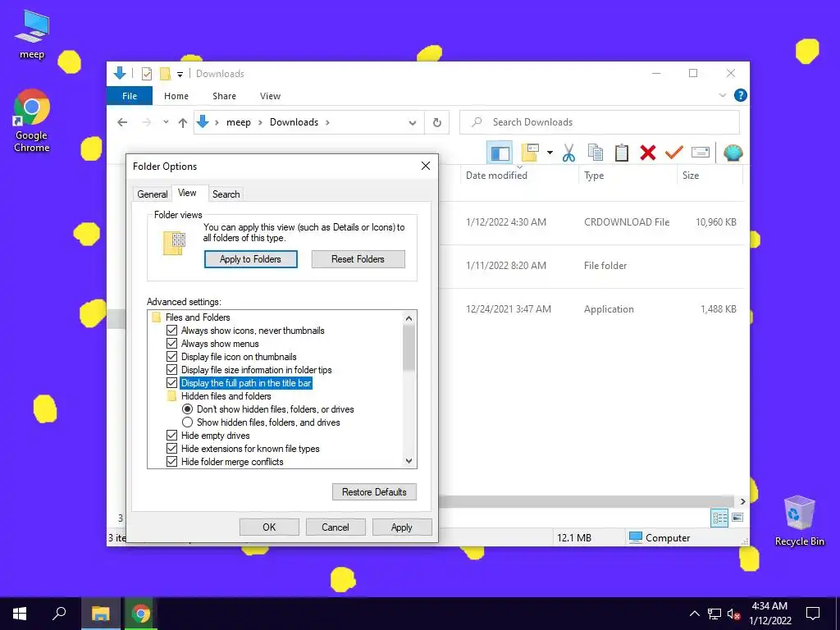This screenshot has height=630, width=840.
Task: Confirm Folder Options with OK
Action: 269,527
